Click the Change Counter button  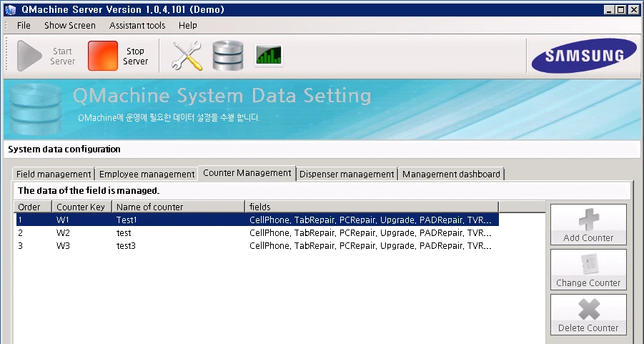(x=588, y=270)
